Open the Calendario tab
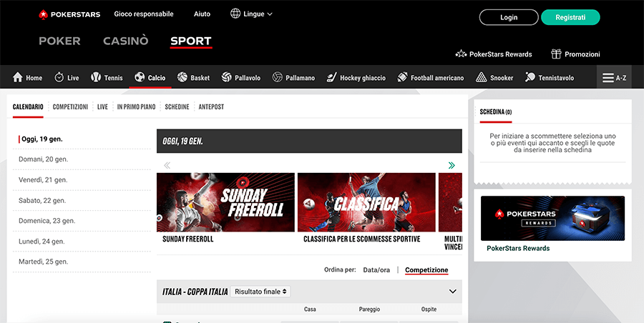The width and height of the screenshot is (644, 323). (x=28, y=106)
